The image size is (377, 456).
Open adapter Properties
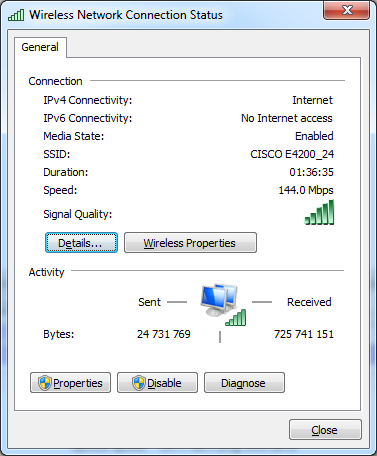coord(70,383)
